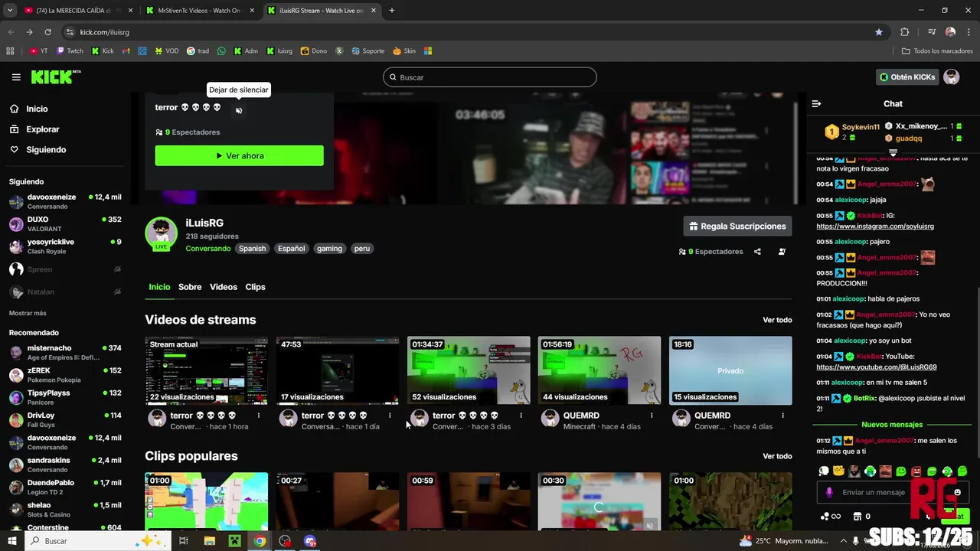This screenshot has height=551, width=980.
Task: Open misternacho recommended channel
Action: tap(65, 353)
